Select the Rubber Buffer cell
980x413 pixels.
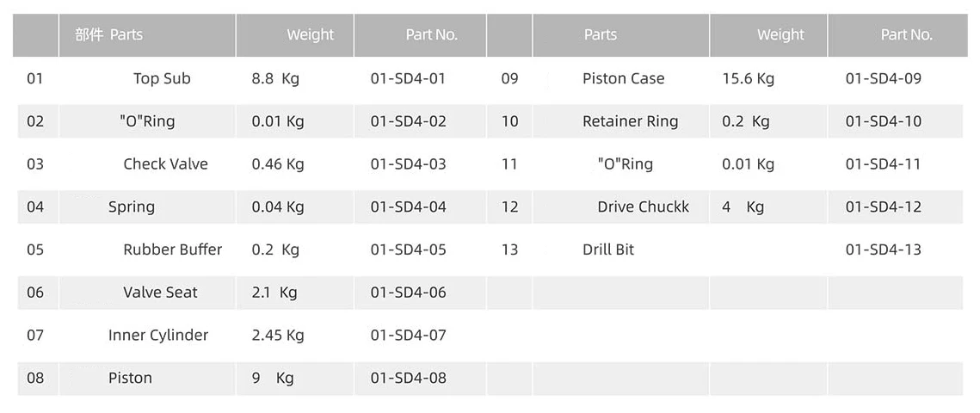click(x=172, y=250)
